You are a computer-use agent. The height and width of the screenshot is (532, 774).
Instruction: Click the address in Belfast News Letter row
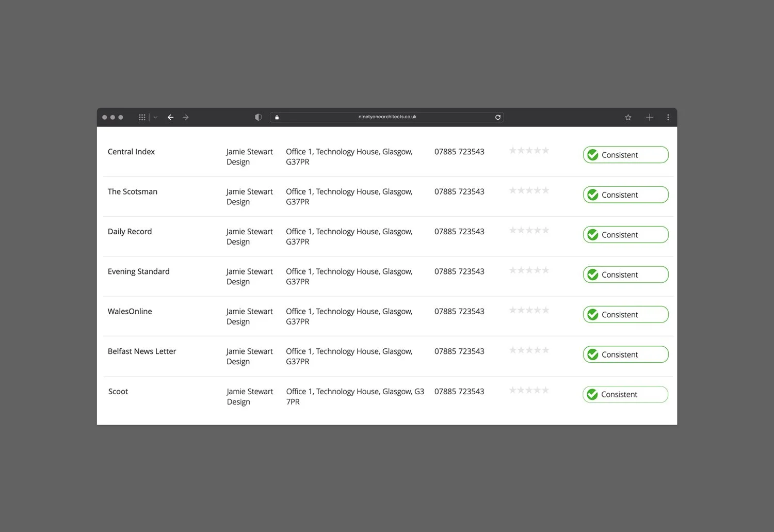pyautogui.click(x=349, y=357)
